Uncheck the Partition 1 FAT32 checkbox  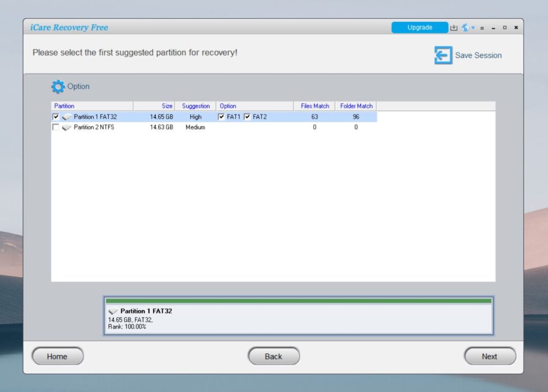tap(56, 117)
